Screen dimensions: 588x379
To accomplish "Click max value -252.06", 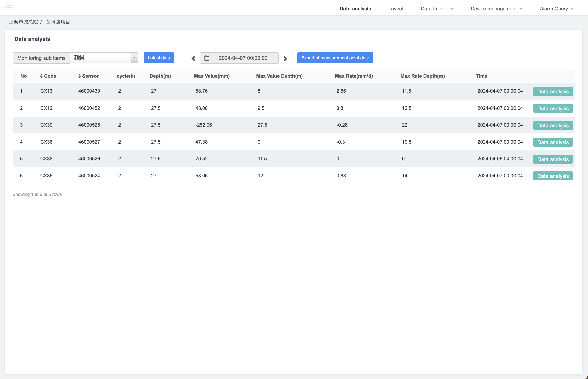I will (x=204, y=125).
